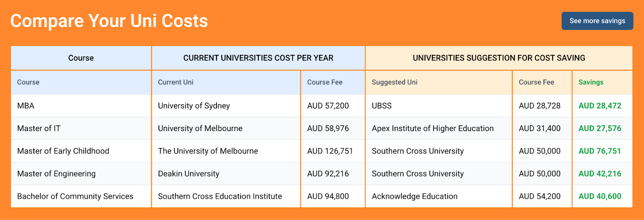Image resolution: width=644 pixels, height=220 pixels.
Task: Click Master of Early Childhood course
Action: click(63, 151)
